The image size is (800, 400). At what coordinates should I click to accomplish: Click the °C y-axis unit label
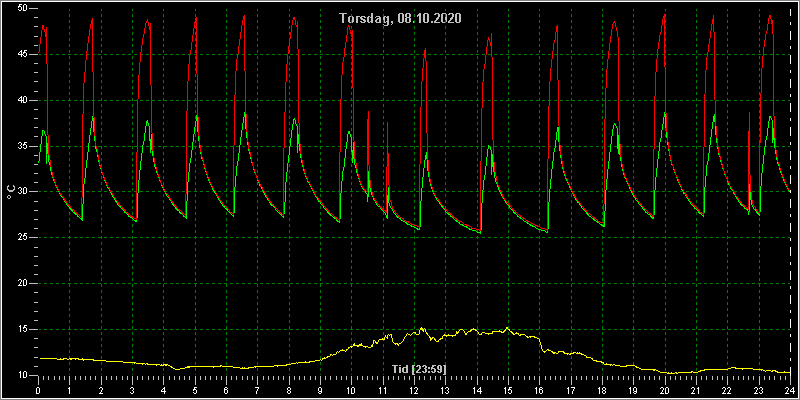point(10,191)
